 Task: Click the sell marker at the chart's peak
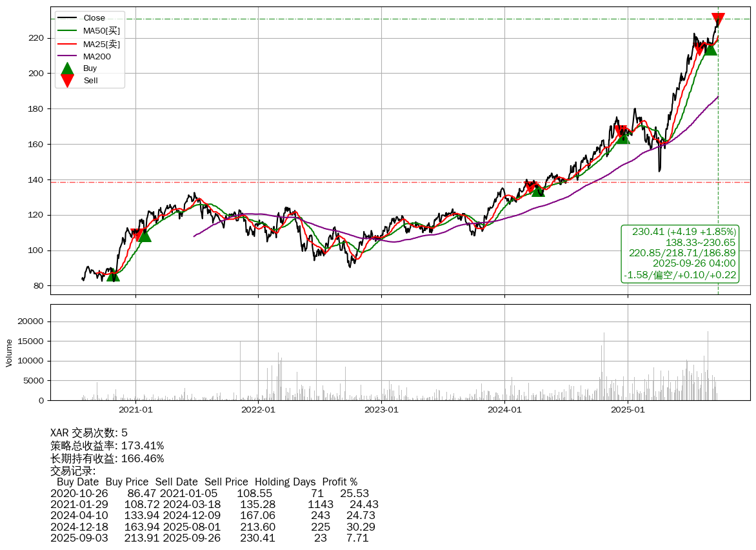(718, 19)
